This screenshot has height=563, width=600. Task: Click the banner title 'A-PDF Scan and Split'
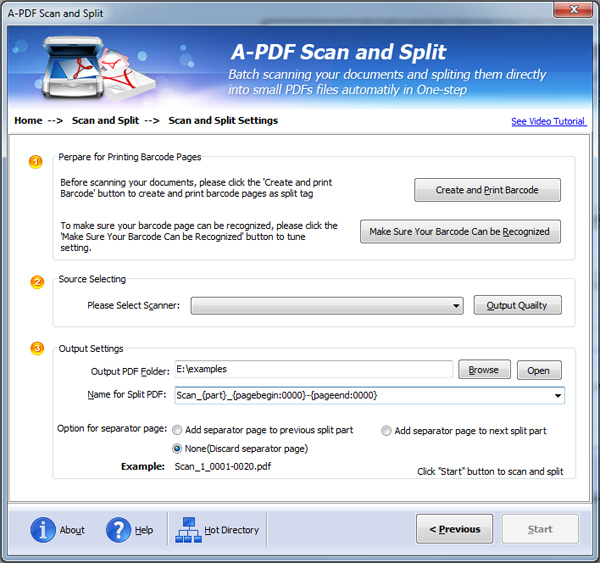tap(338, 52)
